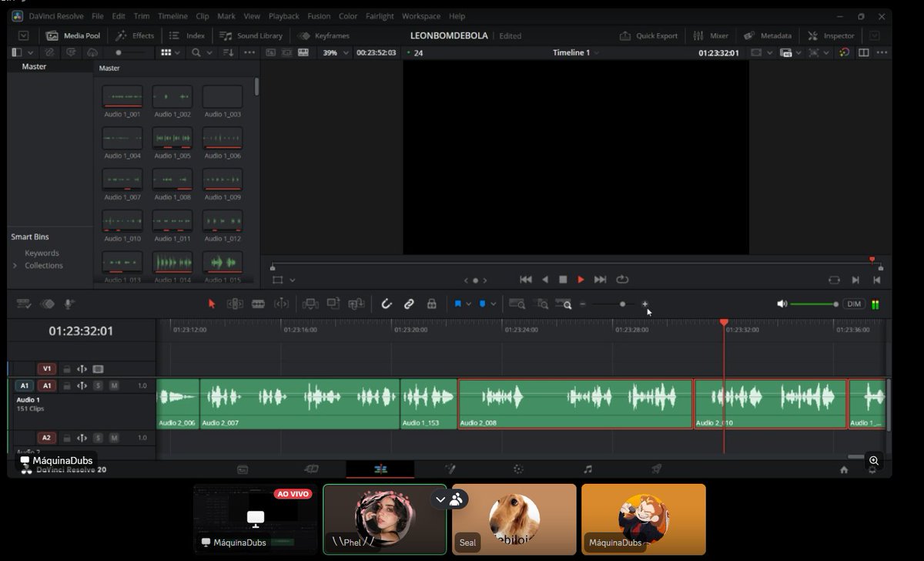Open the Timeline menu
The image size is (924, 561).
[x=172, y=15]
